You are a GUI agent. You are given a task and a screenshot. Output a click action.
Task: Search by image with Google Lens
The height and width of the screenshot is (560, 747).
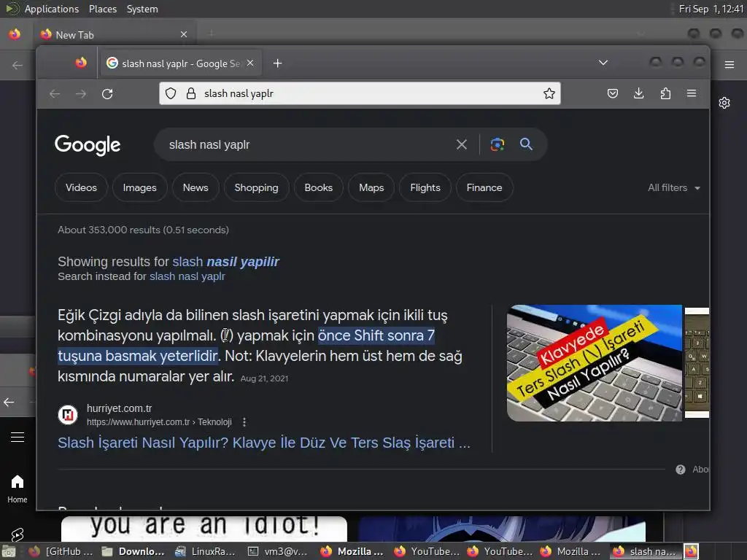498,144
